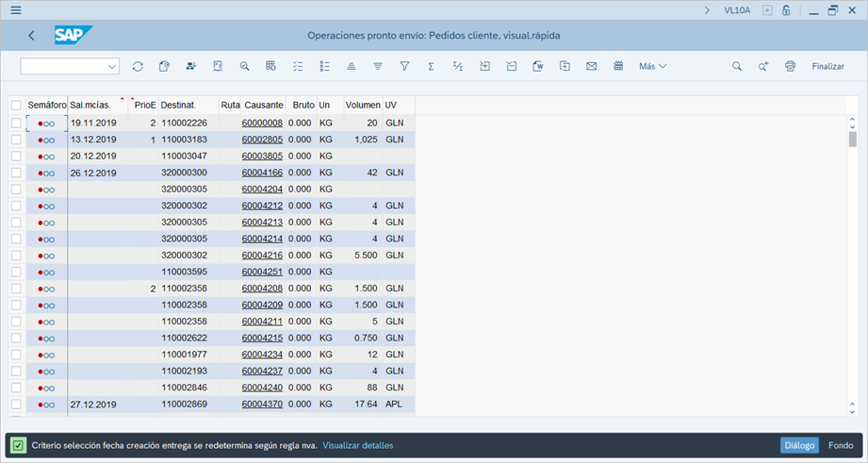868x463 pixels.
Task: Expand the Más toolbar dropdown
Action: click(x=652, y=67)
